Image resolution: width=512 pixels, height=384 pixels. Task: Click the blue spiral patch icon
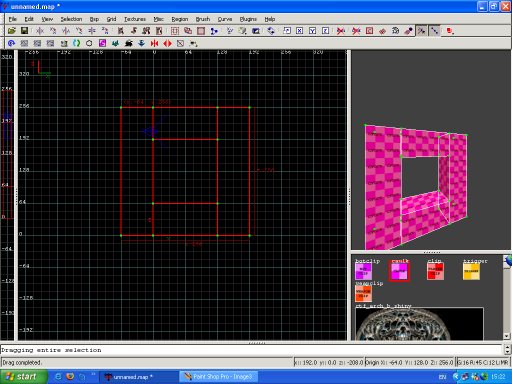click(x=12, y=43)
